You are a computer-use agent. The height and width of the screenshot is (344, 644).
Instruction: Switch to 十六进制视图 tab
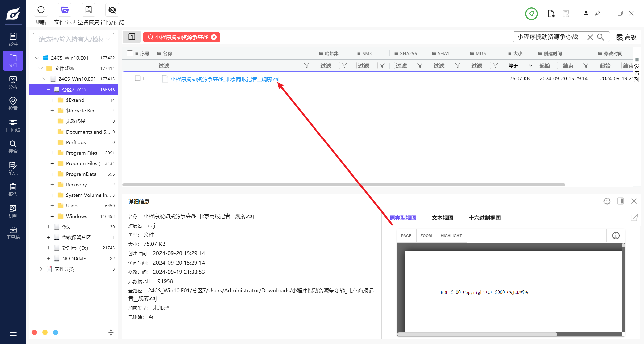(485, 218)
